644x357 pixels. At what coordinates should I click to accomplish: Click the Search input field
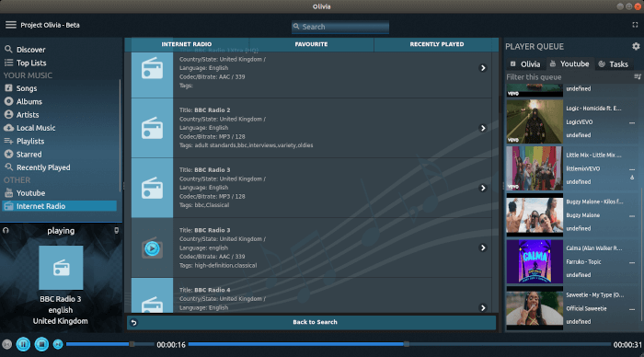pyautogui.click(x=340, y=27)
